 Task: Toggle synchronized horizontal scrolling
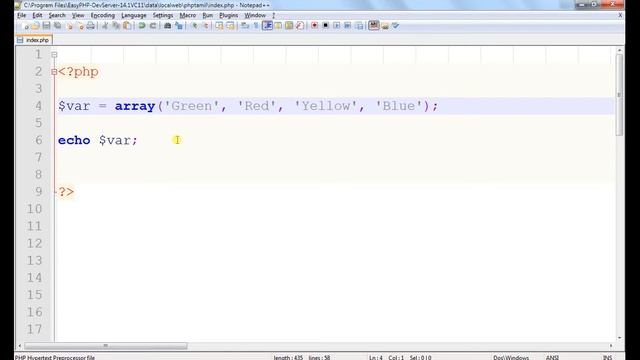tap(230, 26)
